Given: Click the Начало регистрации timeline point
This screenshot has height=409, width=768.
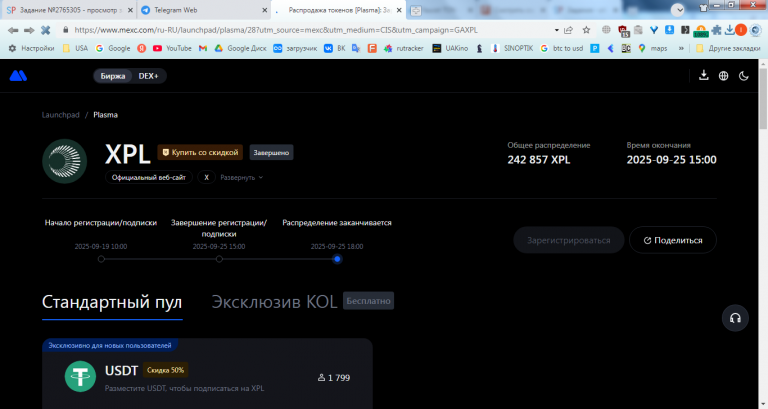Looking at the screenshot, I should [x=101, y=259].
